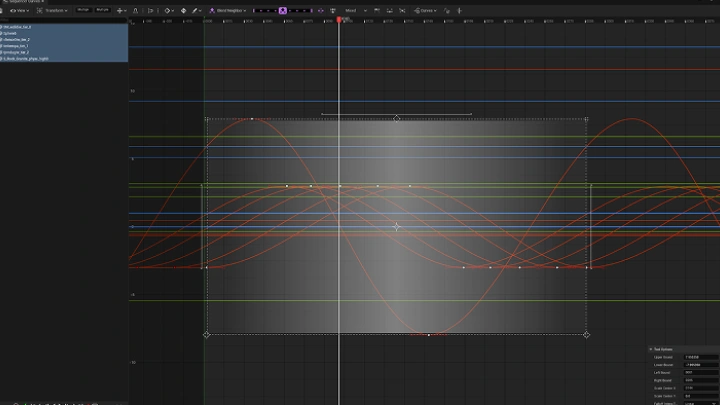Click the vertical line toolbar icon
This screenshot has width=720, height=405.
459,11
